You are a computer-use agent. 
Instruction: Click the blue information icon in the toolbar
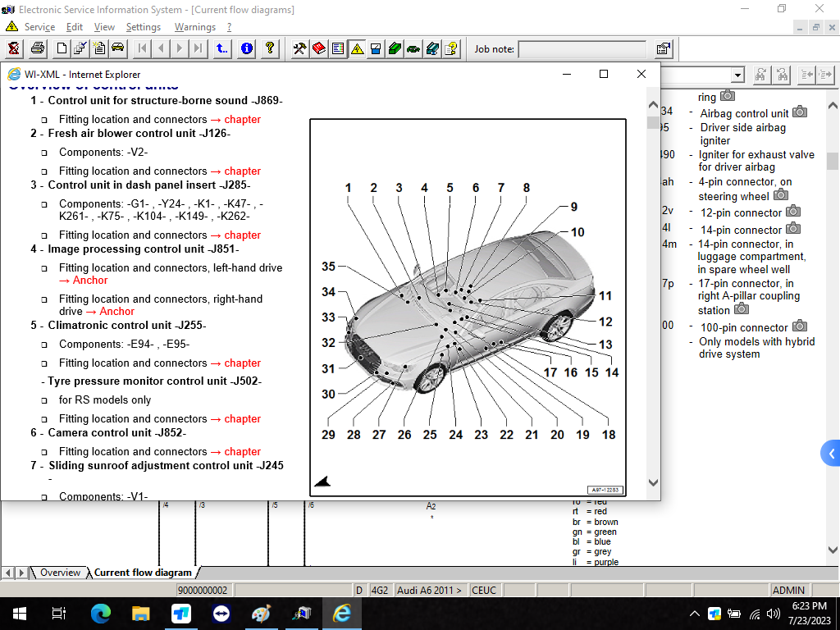pos(246,48)
